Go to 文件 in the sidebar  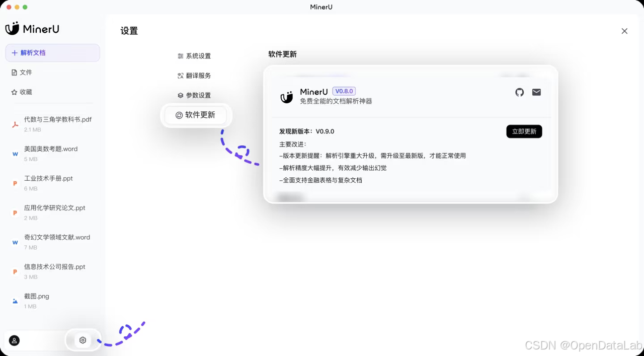[22, 73]
